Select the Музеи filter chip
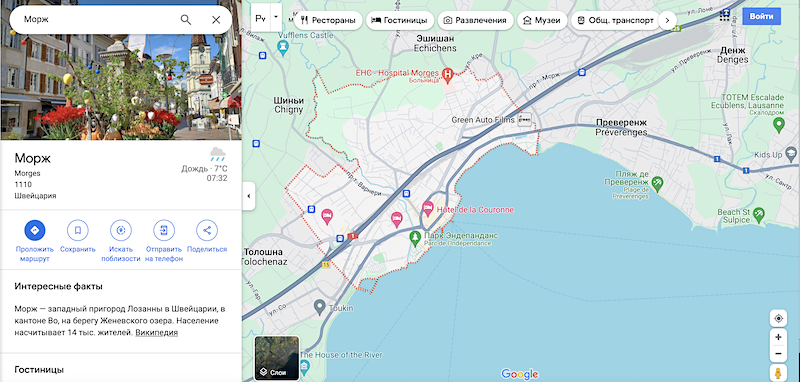 [542, 20]
